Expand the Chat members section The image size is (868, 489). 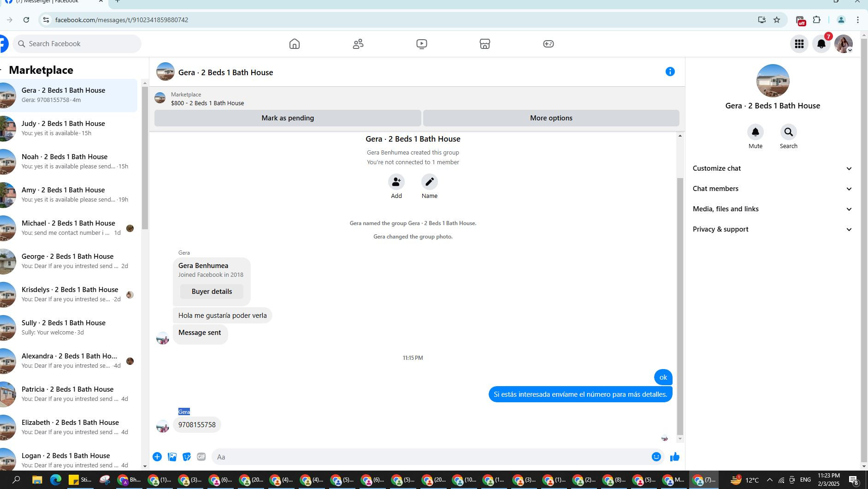click(772, 189)
